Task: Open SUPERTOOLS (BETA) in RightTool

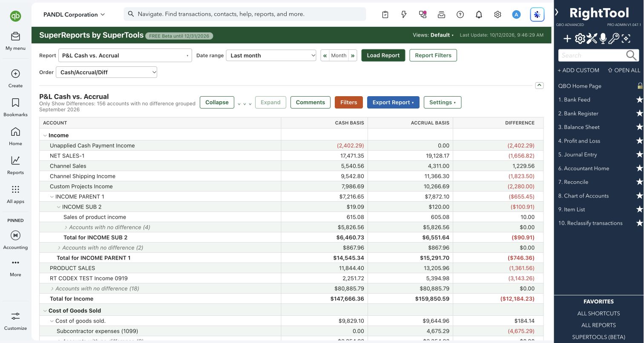Action: pos(598,337)
